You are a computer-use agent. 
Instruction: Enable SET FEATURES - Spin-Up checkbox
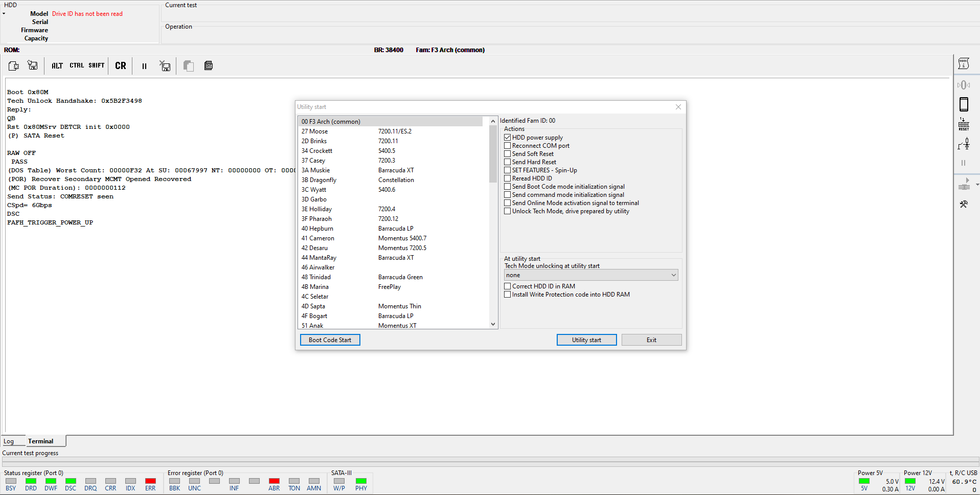tap(508, 170)
